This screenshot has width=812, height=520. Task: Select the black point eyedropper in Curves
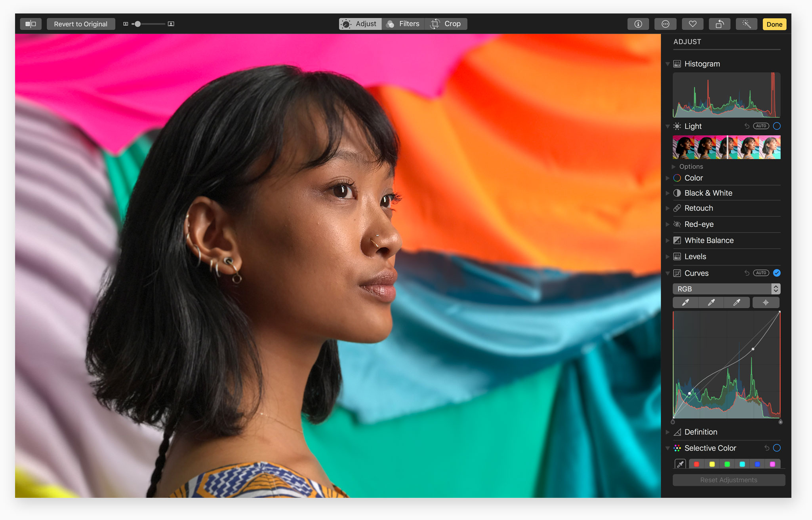(685, 303)
